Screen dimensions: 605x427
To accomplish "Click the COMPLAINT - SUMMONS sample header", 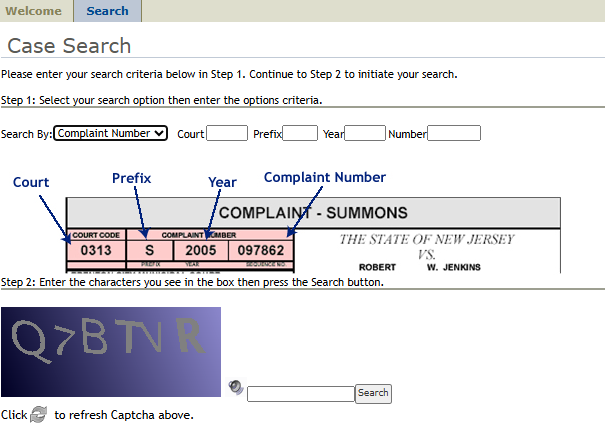I will pos(313,212).
